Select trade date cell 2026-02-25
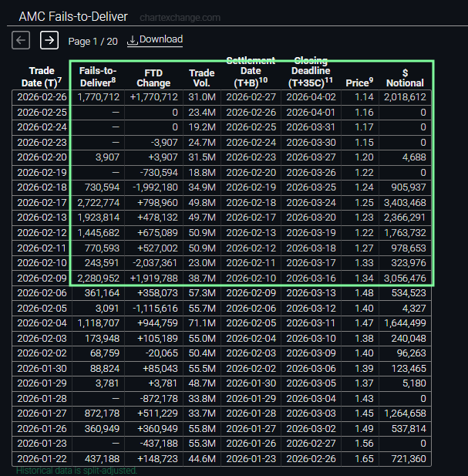The height and width of the screenshot is (476, 468). [x=42, y=113]
